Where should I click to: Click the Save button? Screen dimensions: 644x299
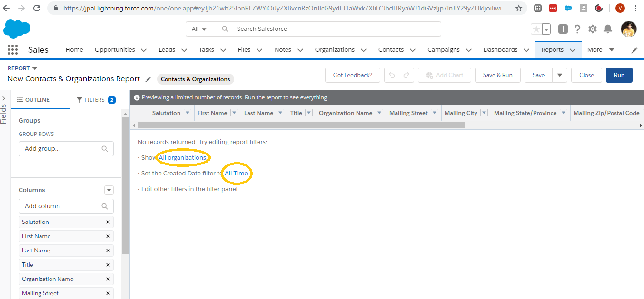[538, 75]
